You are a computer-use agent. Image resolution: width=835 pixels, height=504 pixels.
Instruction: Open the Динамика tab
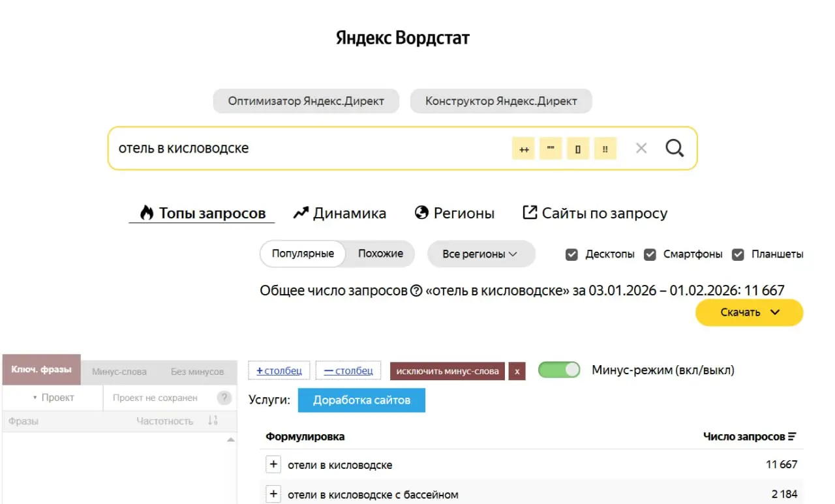(x=339, y=213)
